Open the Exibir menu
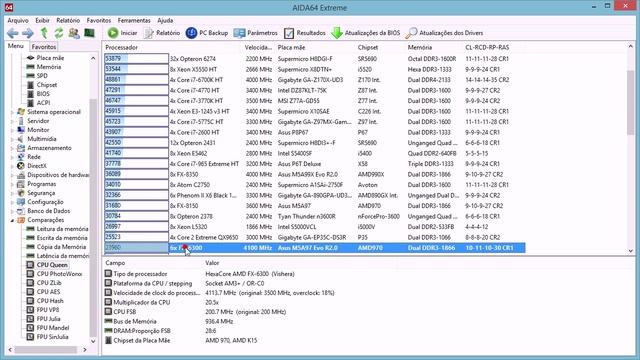Image resolution: width=640 pixels, height=360 pixels. pos(42,20)
